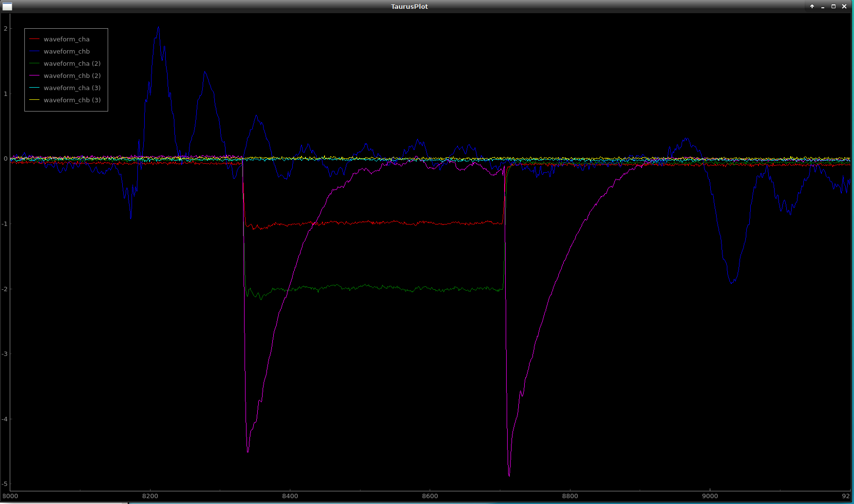The width and height of the screenshot is (854, 504).
Task: Click the magenta swatch for waveform_chb (2)
Action: [x=34, y=75]
